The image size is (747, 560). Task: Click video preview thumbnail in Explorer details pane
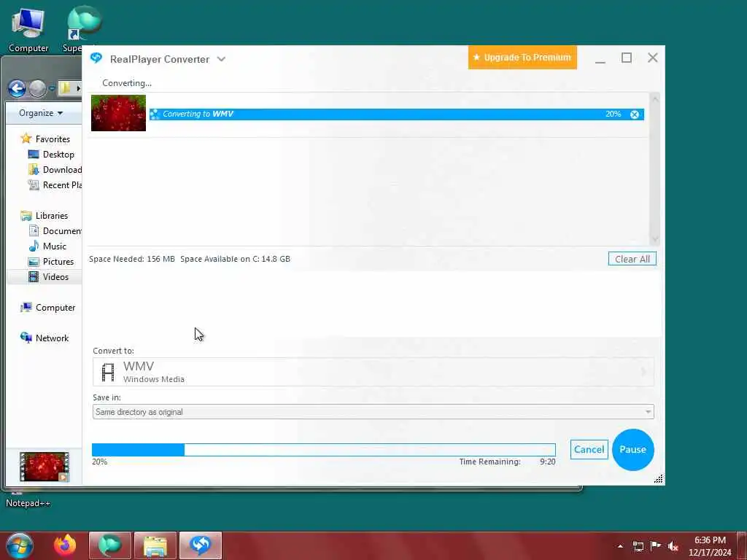coord(44,467)
